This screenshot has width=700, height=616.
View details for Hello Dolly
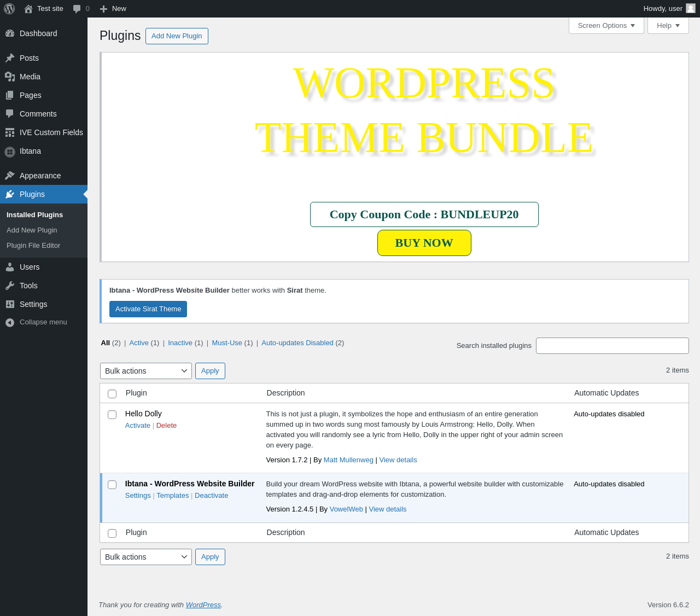(x=398, y=460)
